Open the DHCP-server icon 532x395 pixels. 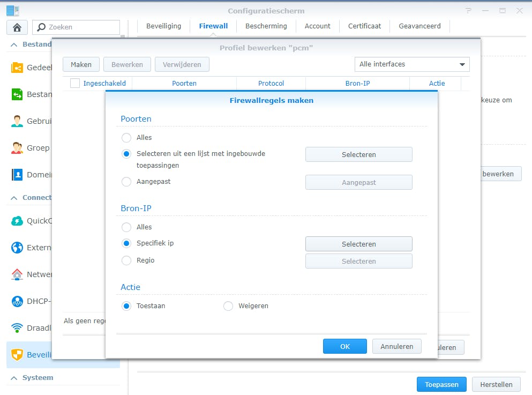click(x=17, y=301)
